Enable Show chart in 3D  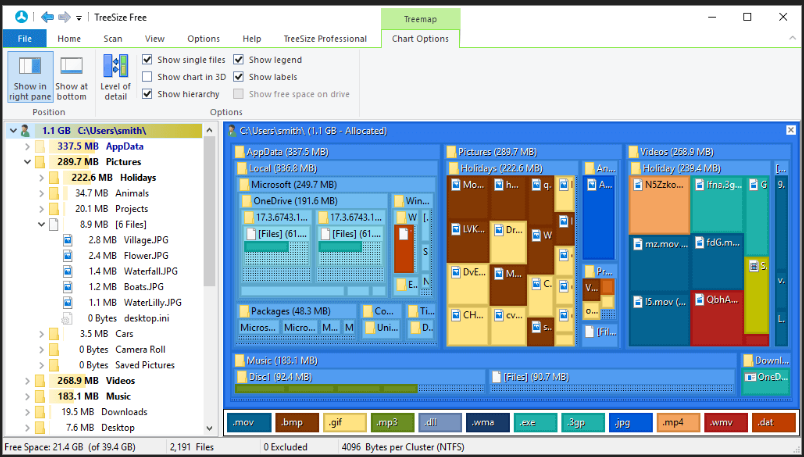click(147, 77)
